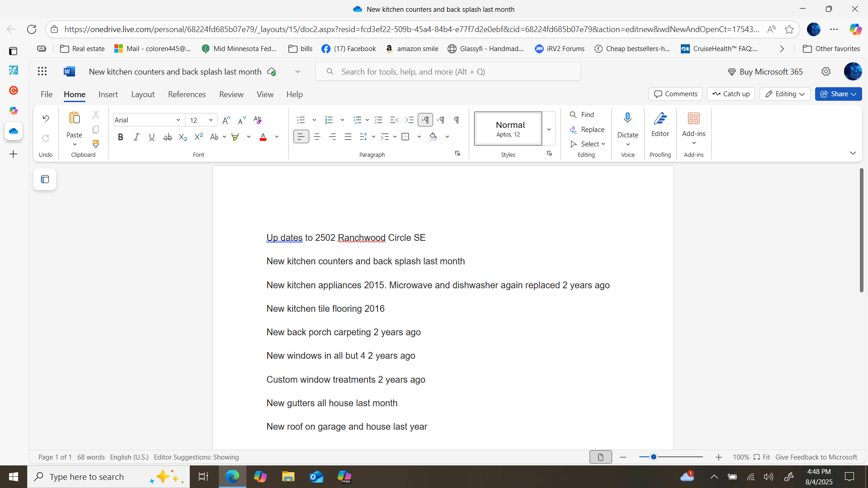Click the zoom slider handle in status bar

(x=653, y=457)
